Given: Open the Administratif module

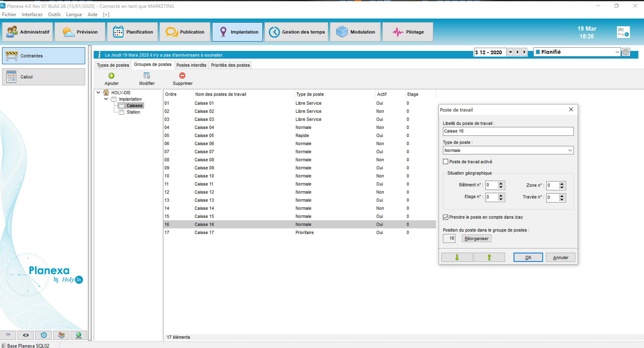Looking at the screenshot, I should tap(27, 32).
